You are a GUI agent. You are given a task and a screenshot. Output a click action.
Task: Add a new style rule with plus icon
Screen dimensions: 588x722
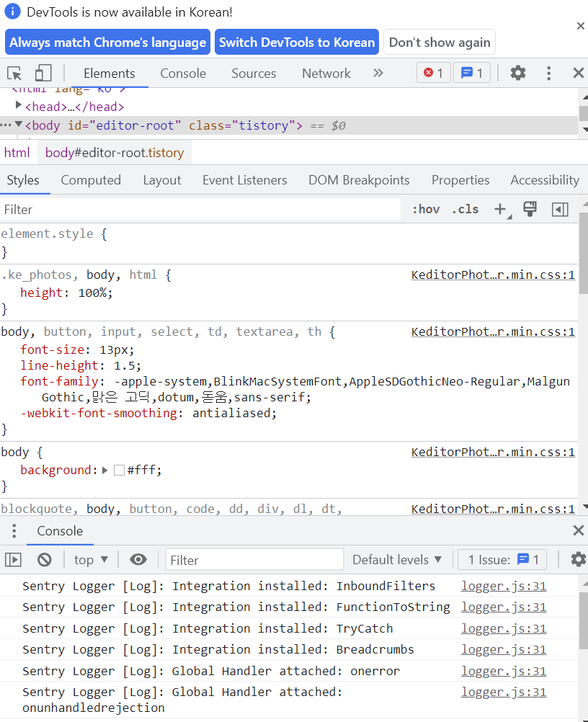tap(501, 210)
